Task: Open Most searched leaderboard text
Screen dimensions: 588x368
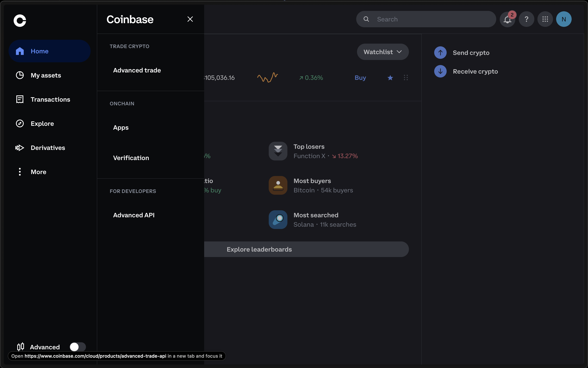Action: pyautogui.click(x=316, y=215)
